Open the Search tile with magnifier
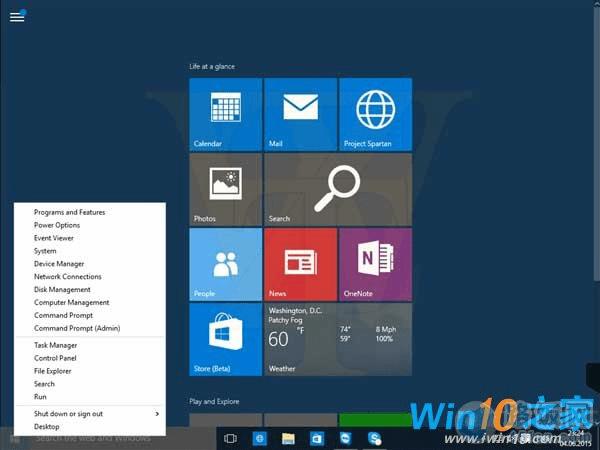The image size is (600, 450). tap(338, 189)
